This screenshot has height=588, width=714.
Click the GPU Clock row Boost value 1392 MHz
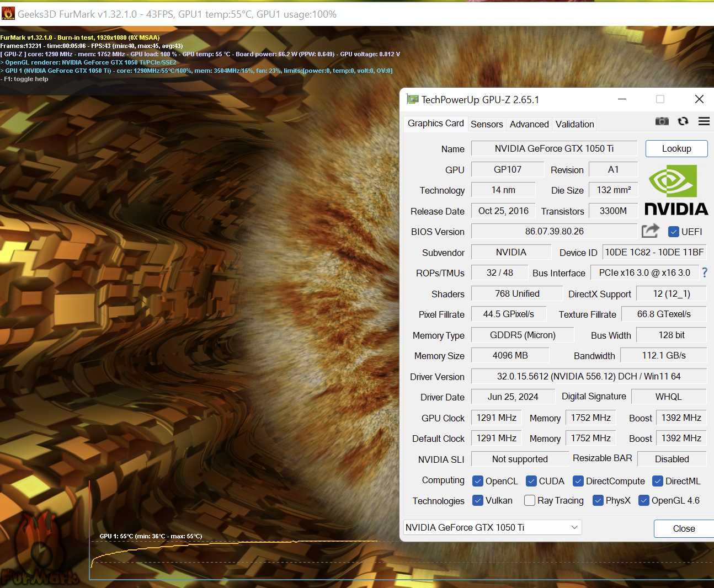[x=681, y=418]
